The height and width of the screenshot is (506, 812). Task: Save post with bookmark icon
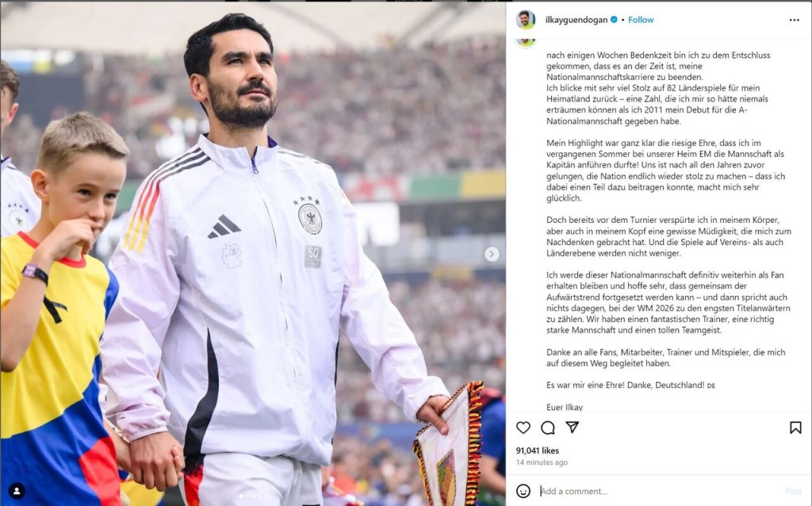pos(795,427)
